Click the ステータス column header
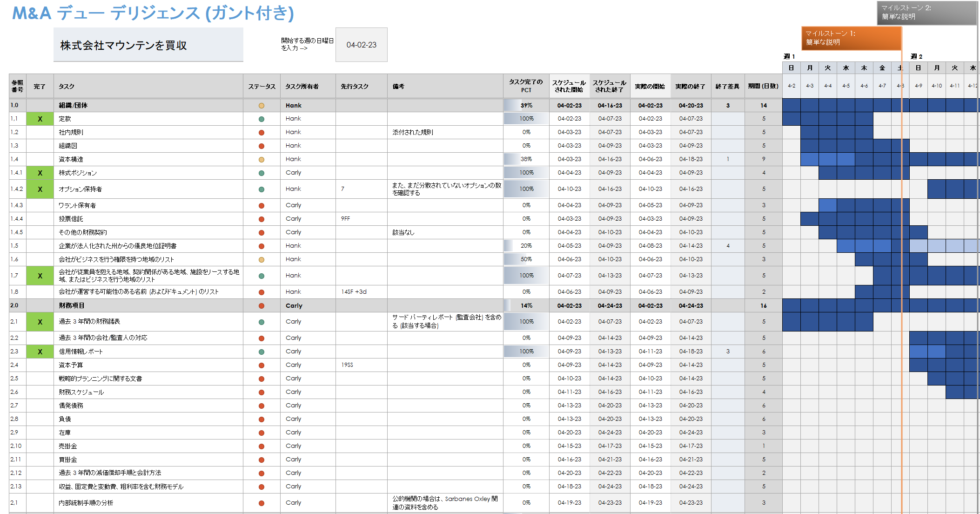980x514 pixels. point(262,86)
